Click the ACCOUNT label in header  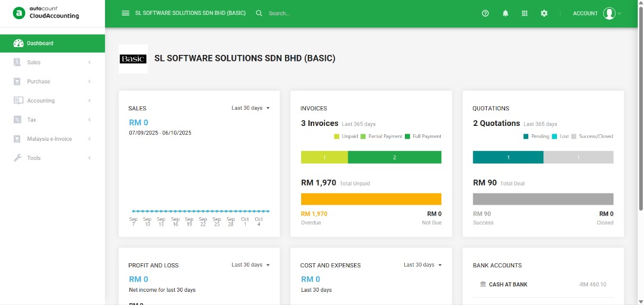(x=585, y=13)
